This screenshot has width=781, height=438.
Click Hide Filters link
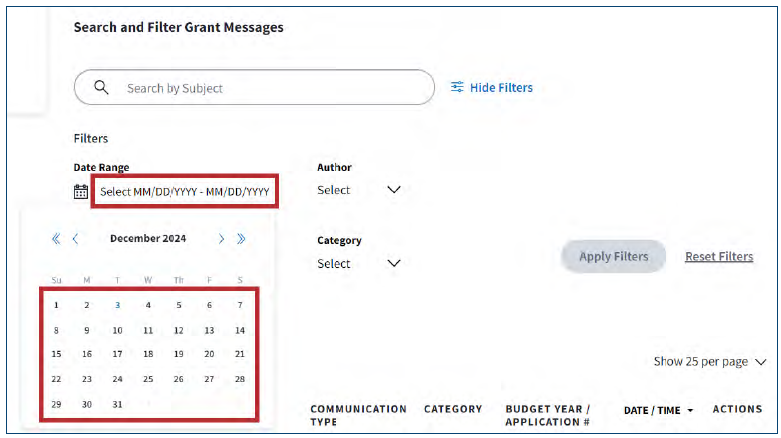pos(501,88)
